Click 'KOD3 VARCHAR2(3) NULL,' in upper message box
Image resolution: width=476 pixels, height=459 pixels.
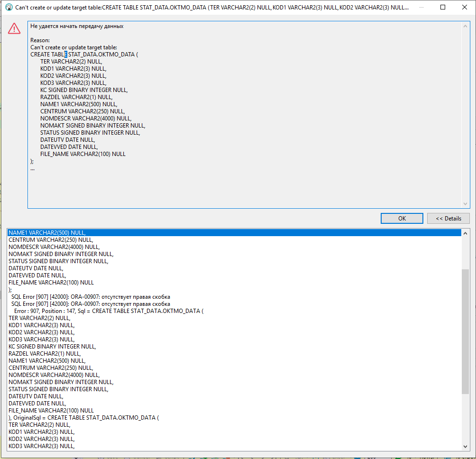(73, 83)
